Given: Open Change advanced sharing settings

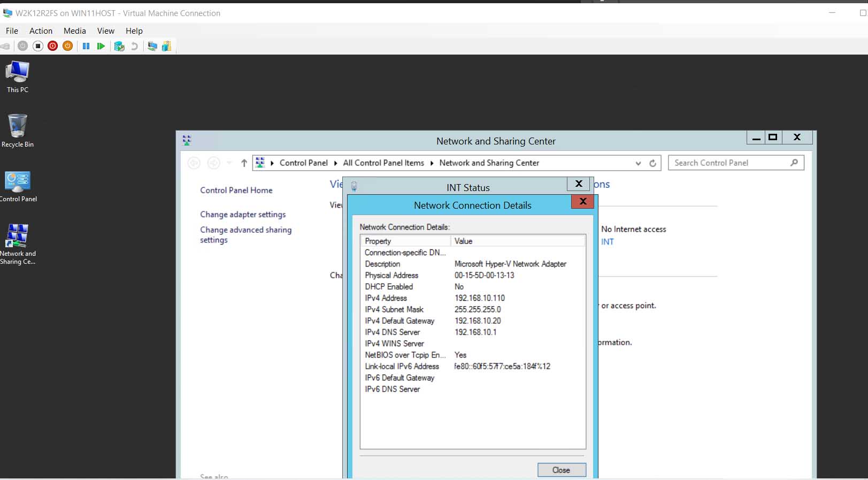Looking at the screenshot, I should 246,234.
